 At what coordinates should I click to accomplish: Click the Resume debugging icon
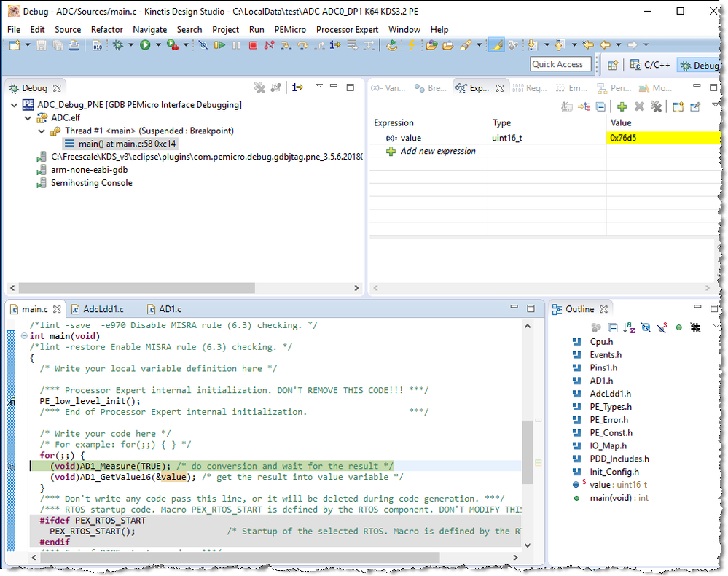(219, 45)
